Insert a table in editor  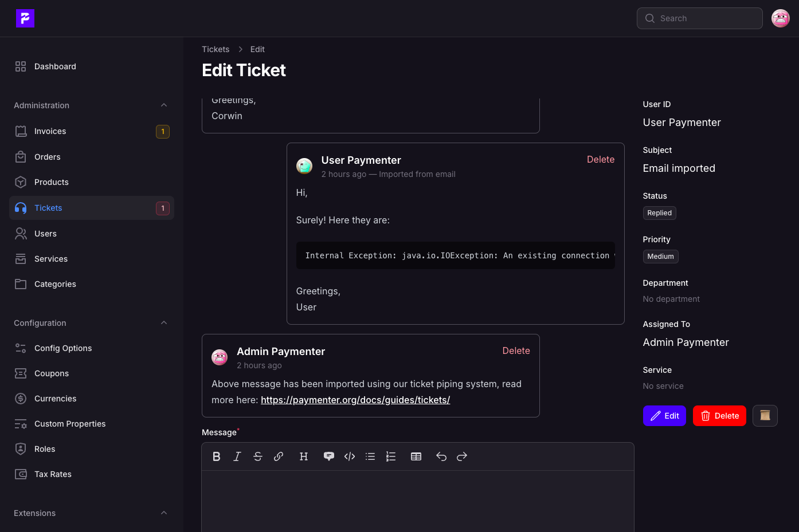point(416,456)
